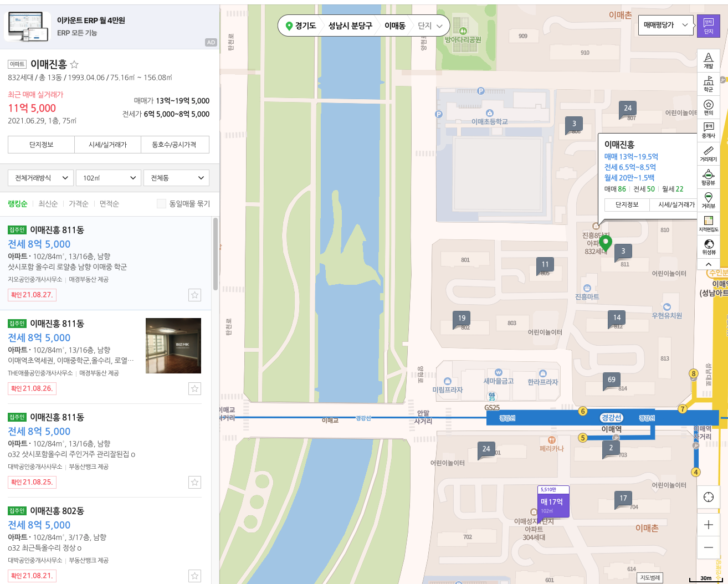Sort listings by 면적순

pyautogui.click(x=109, y=204)
